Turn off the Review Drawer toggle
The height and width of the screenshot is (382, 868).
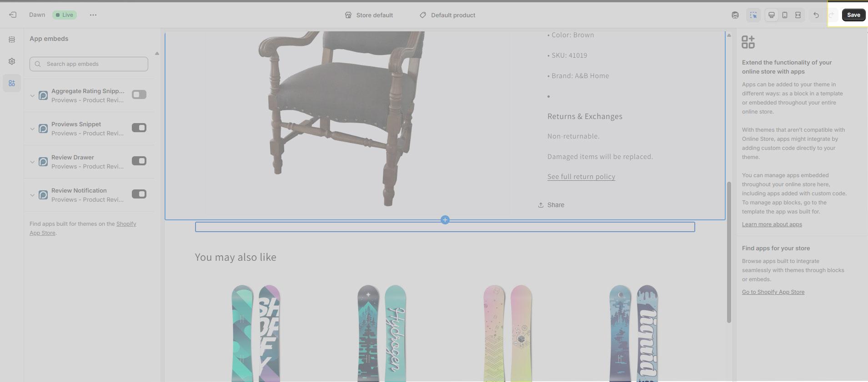tap(139, 161)
